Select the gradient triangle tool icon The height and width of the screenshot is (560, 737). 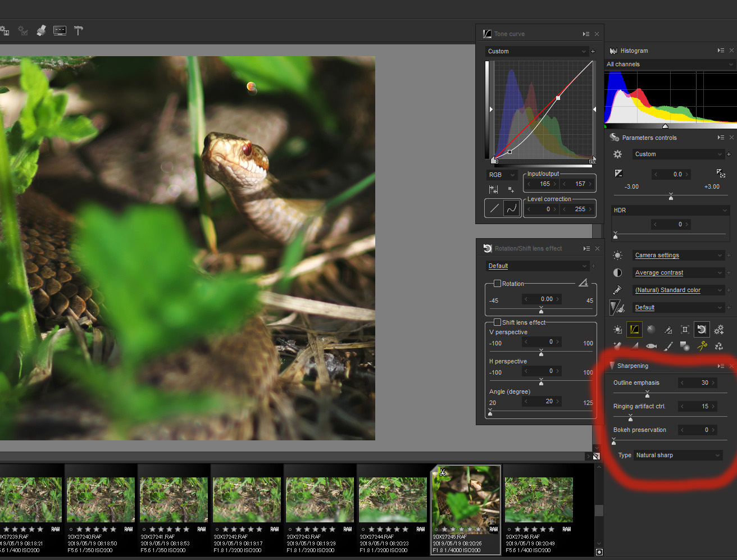click(634, 346)
